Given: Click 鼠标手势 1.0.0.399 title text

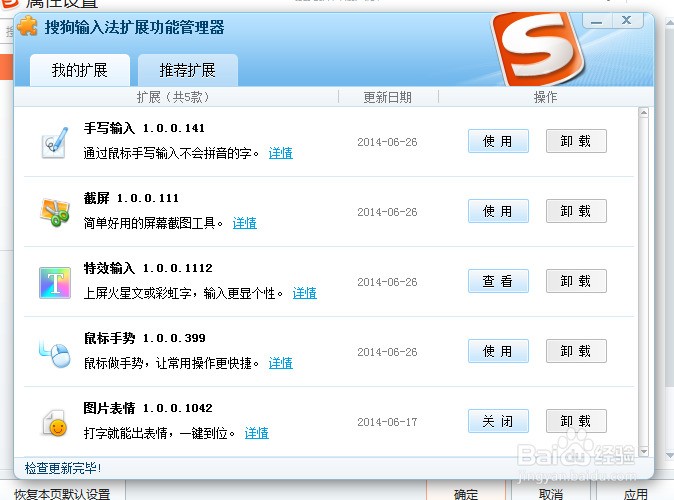Looking at the screenshot, I should coord(144,338).
